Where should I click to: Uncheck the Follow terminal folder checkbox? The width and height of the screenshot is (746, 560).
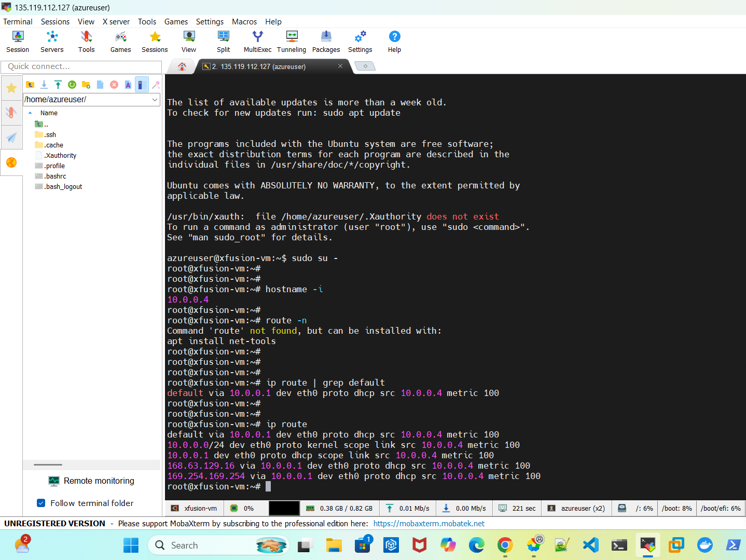point(41,503)
